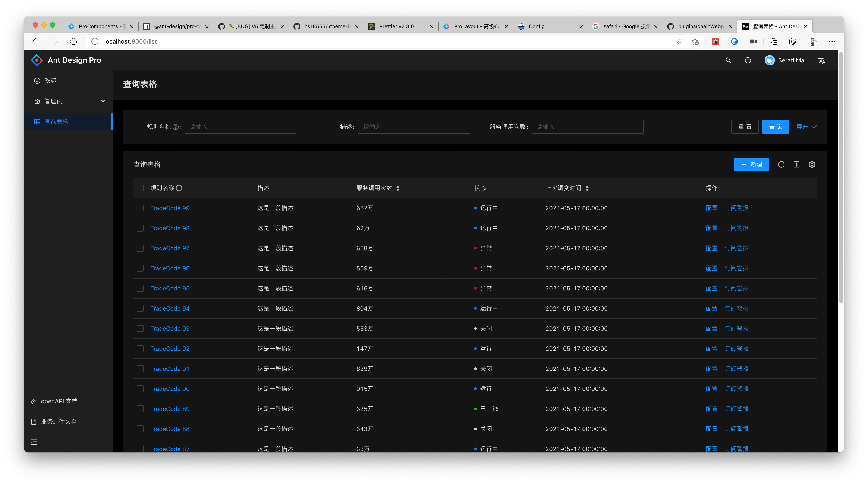This screenshot has width=868, height=484.
Task: Collapse the sidebar with menu-fold icon
Action: 34,442
